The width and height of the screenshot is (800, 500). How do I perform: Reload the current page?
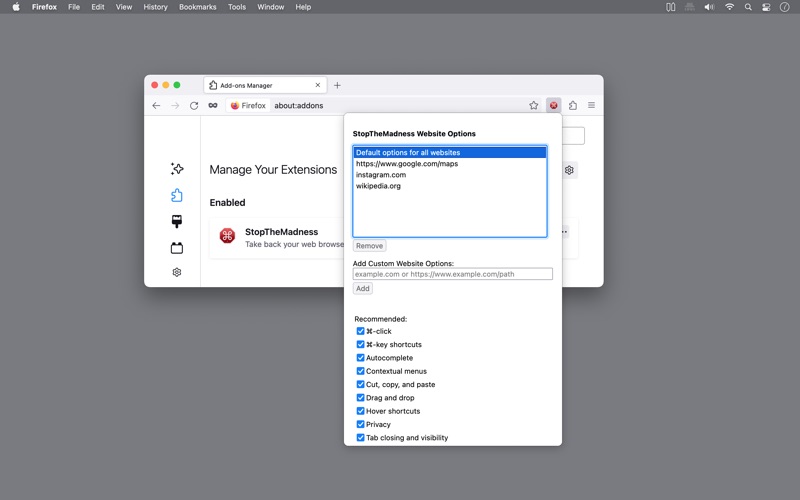[194, 106]
